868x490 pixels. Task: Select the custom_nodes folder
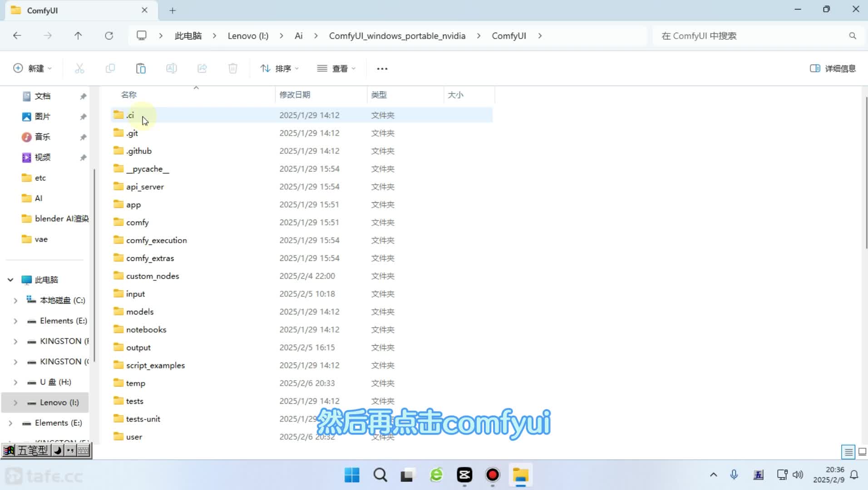click(153, 276)
